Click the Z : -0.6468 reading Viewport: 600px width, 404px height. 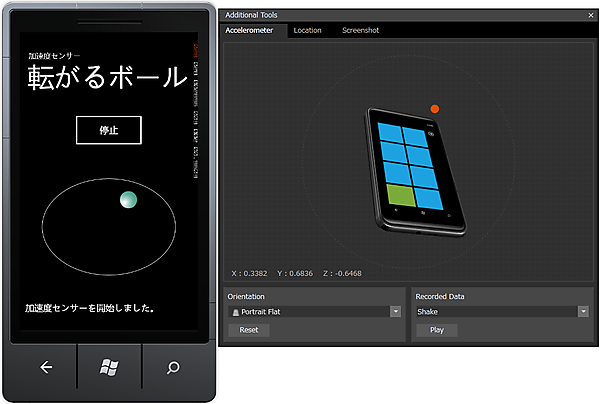(x=342, y=273)
